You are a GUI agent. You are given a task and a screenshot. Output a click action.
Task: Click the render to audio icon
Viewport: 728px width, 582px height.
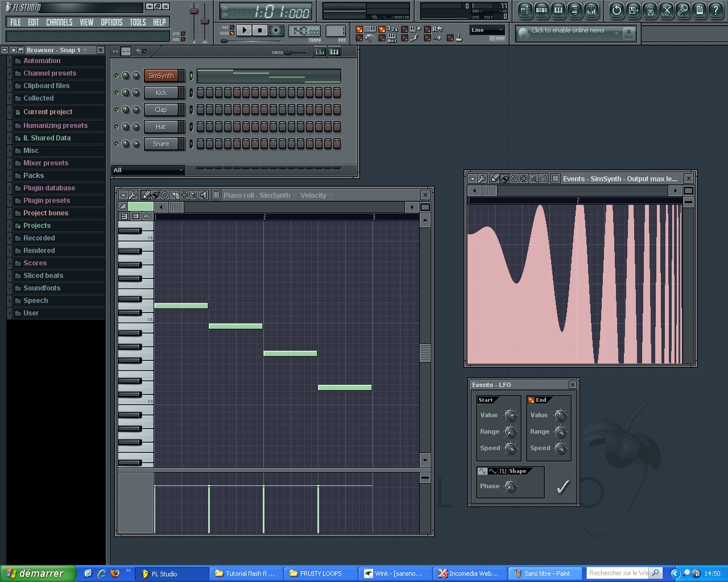click(650, 10)
